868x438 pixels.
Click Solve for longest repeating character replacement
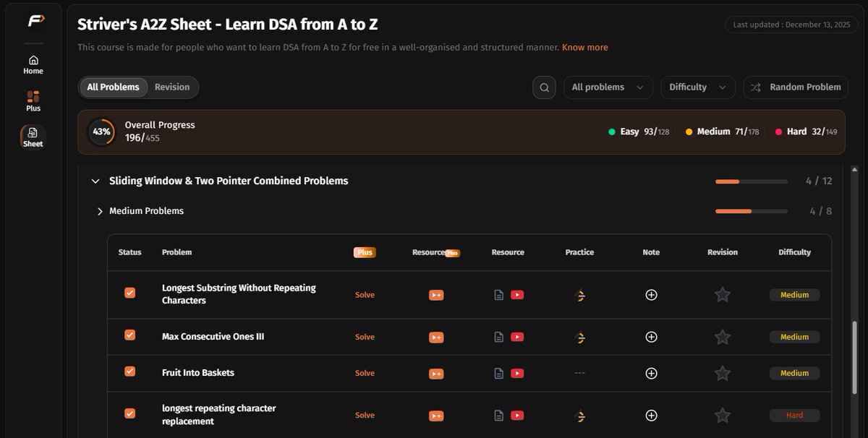pos(365,416)
